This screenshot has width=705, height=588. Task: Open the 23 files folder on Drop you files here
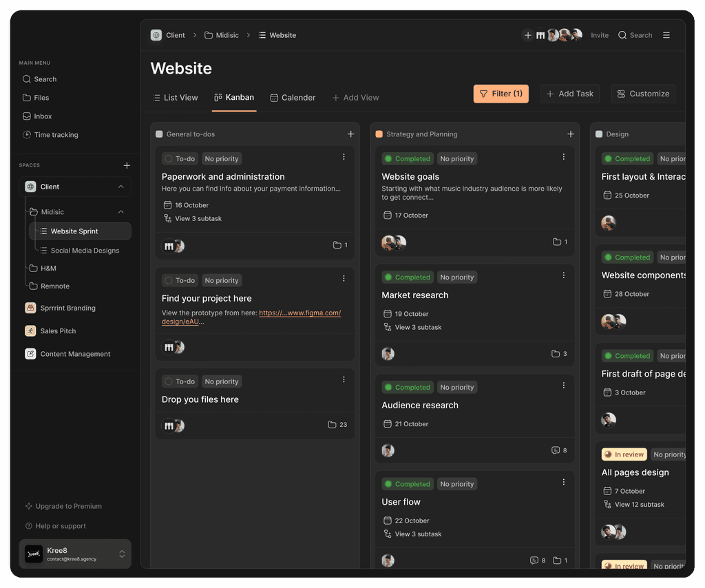337,425
